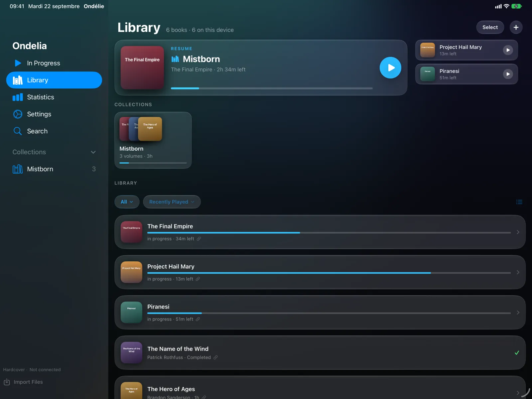Screen dimensions: 532x399
Task: Click link icon on Piranesi row
Action: [x=198, y=319]
